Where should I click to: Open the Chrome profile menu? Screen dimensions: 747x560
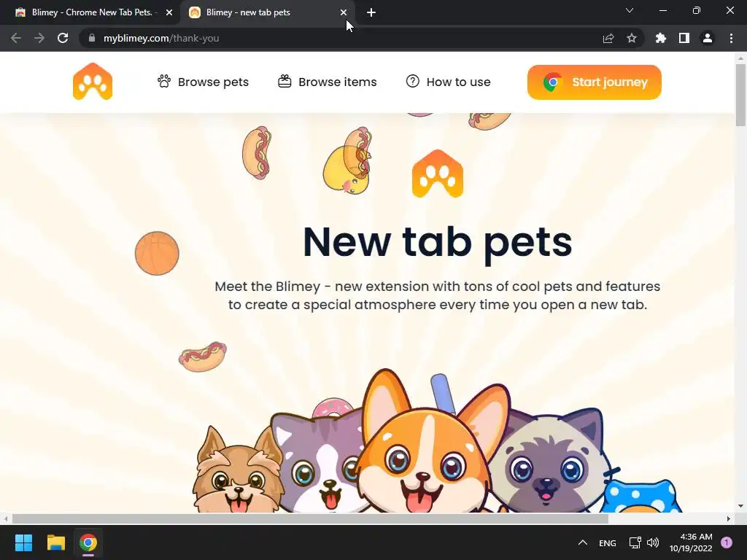(x=708, y=38)
